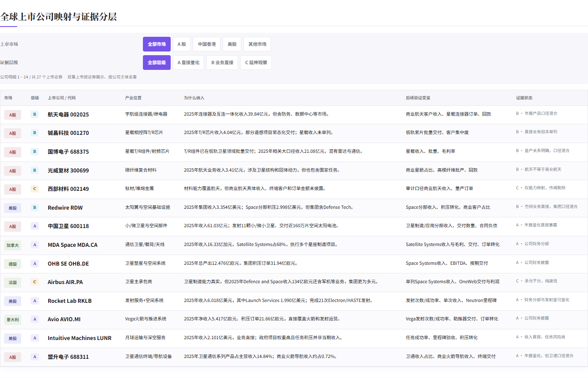Select the 全部层级 evidence filter
Screen dimensions: 588x378
click(157, 63)
